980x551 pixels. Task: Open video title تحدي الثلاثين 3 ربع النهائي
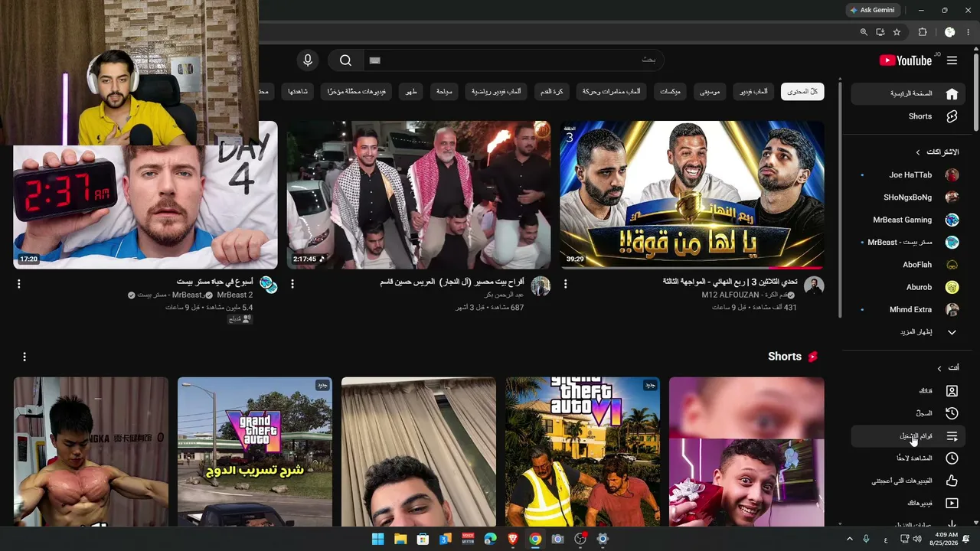pyautogui.click(x=730, y=282)
